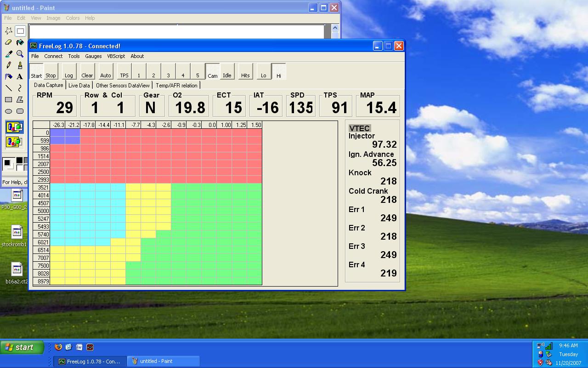This screenshot has height=368, width=588.
Task: Pick the Magnifier tool in Paint
Action: coord(20,54)
